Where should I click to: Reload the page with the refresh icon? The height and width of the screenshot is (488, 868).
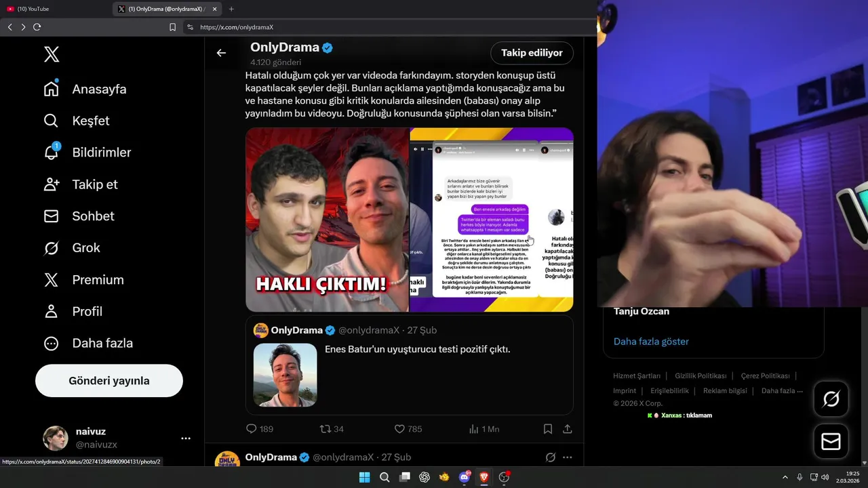[x=37, y=27]
